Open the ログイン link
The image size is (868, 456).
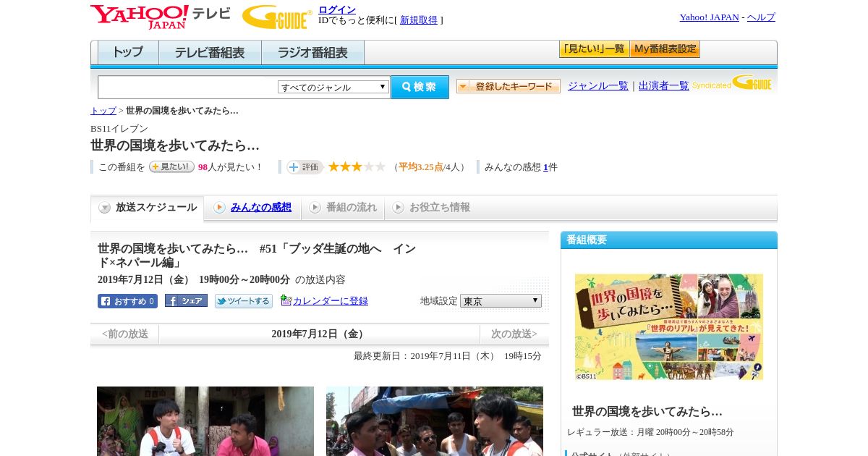pyautogui.click(x=337, y=9)
